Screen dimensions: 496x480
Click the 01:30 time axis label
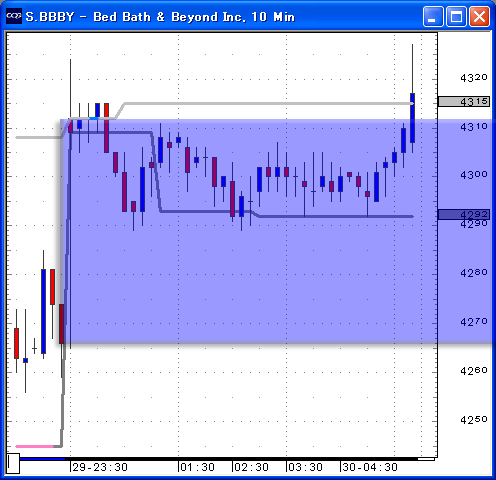pos(197,467)
